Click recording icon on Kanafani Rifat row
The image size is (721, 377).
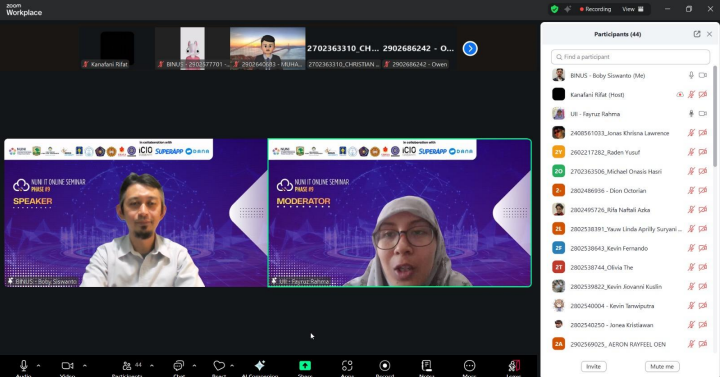point(680,95)
